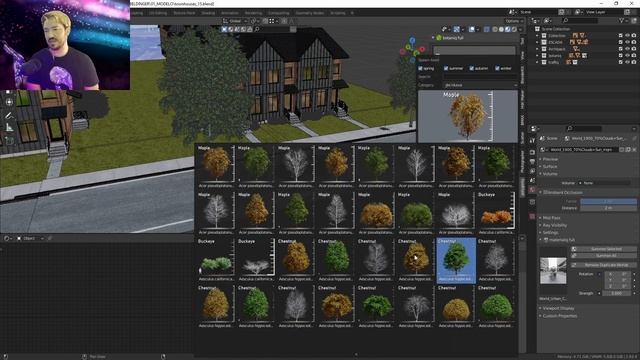Switch viewport to wireframe shading
The width and height of the screenshot is (640, 360).
(495, 29)
